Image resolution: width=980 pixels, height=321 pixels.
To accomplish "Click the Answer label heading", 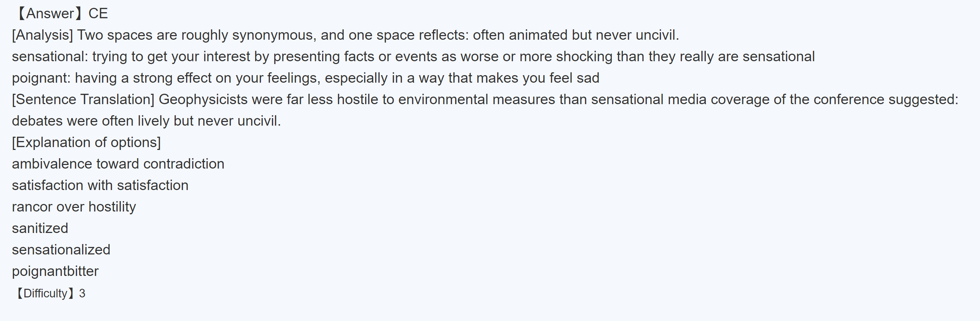I will pos(49,14).
